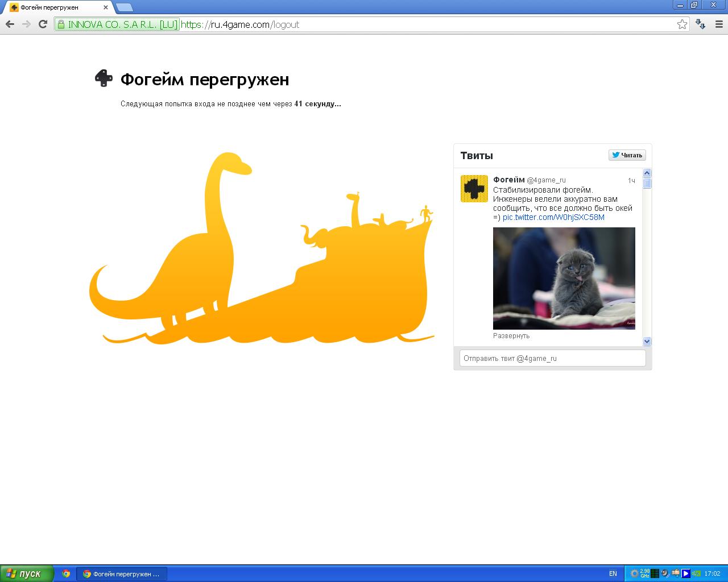Click the gray kitten photo

(564, 278)
